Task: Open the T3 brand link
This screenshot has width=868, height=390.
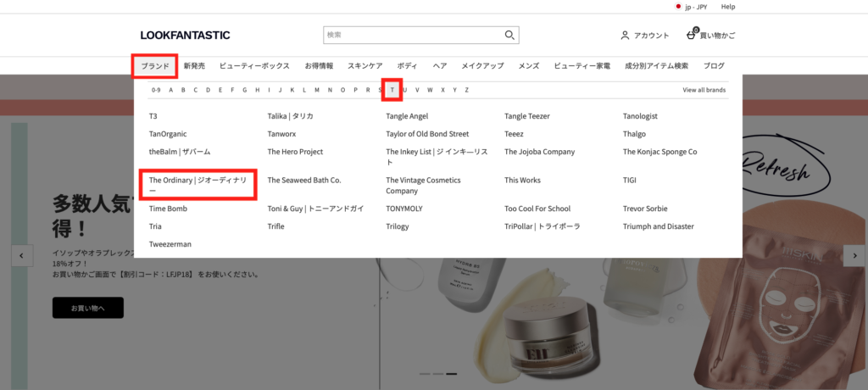Action: coord(153,116)
